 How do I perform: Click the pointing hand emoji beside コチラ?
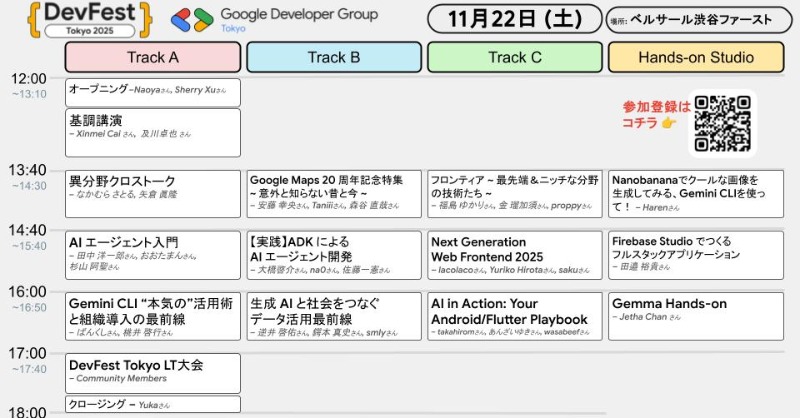(x=668, y=123)
